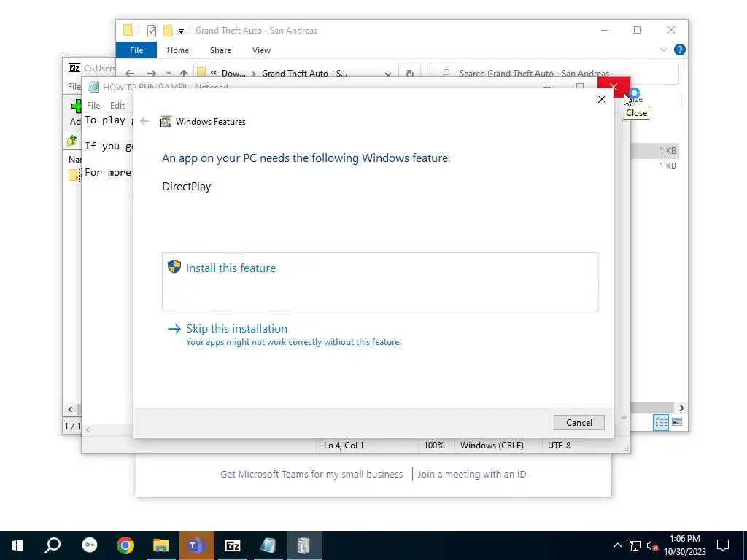Switch to Share tab in Explorer
This screenshot has width=747, height=560.
tap(220, 50)
